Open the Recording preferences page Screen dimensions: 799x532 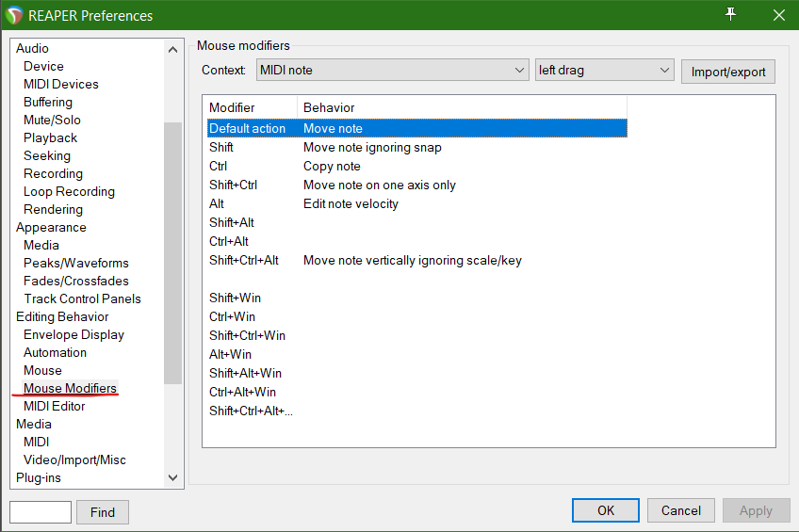(53, 173)
